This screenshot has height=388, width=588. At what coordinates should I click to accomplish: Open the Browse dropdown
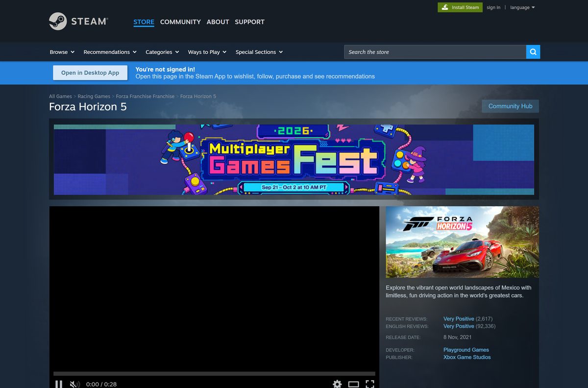[x=62, y=52]
